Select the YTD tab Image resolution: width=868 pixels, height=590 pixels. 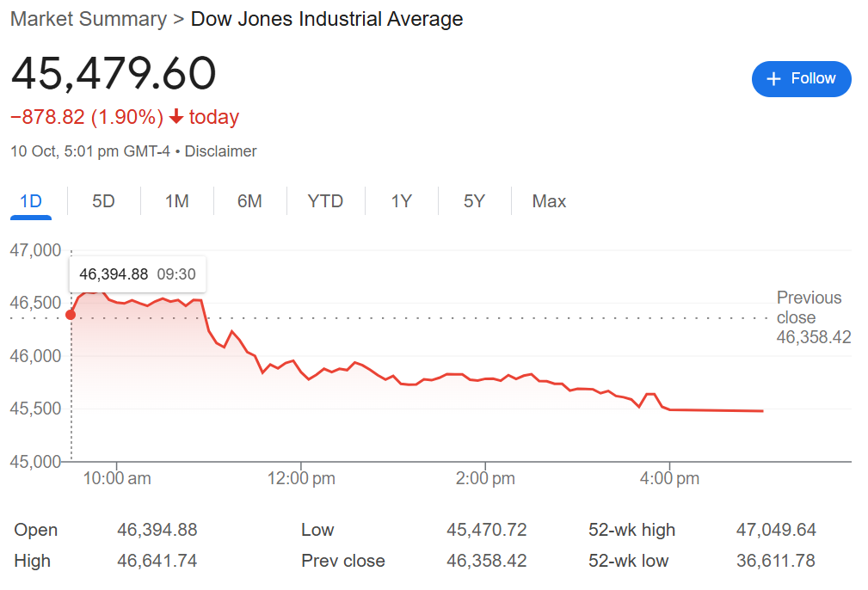[325, 201]
